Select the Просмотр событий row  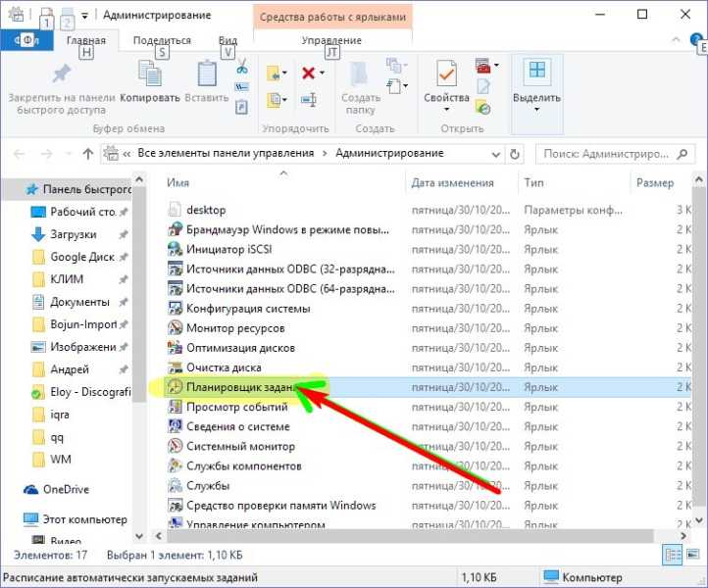click(x=428, y=407)
